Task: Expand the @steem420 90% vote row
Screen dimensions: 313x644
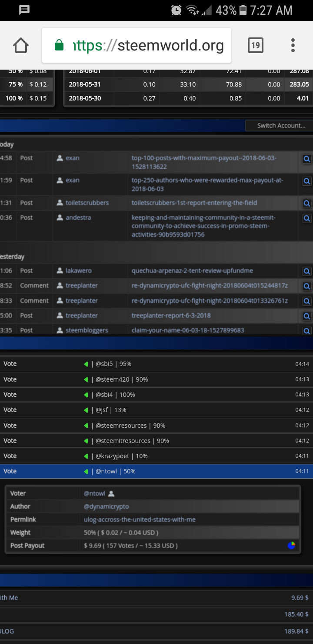Action: tap(156, 379)
